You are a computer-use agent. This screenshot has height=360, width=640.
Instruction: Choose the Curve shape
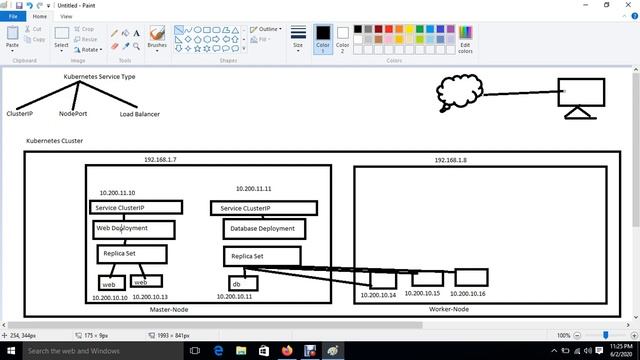(x=188, y=30)
